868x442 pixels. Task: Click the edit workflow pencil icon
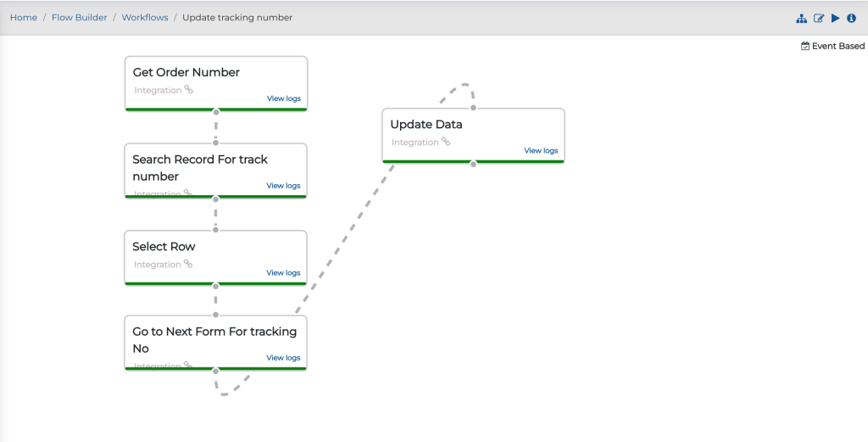pos(819,19)
